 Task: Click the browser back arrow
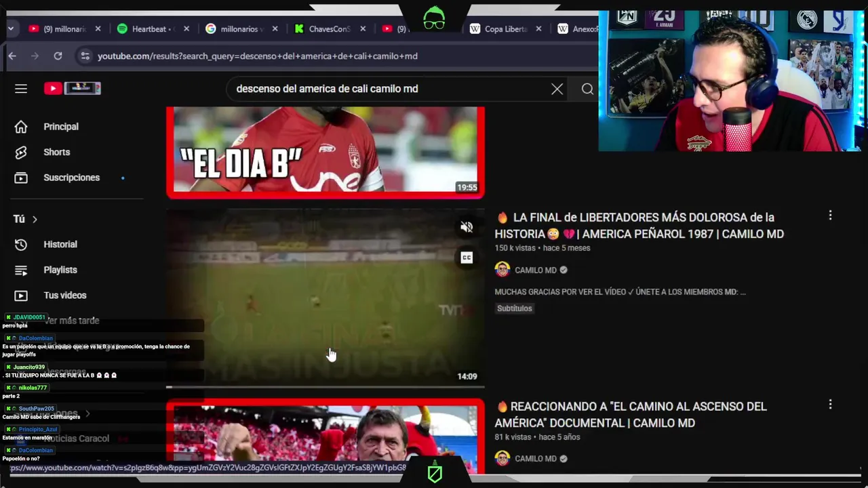(x=12, y=56)
